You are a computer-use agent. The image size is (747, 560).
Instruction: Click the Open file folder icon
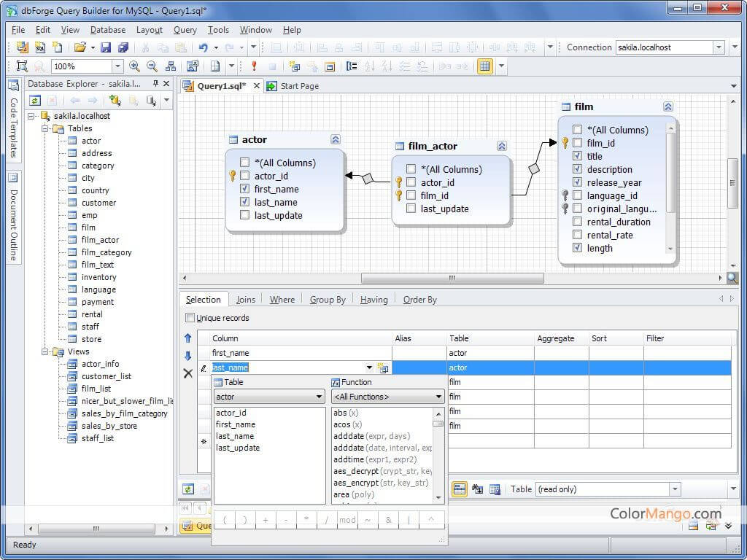(x=80, y=47)
